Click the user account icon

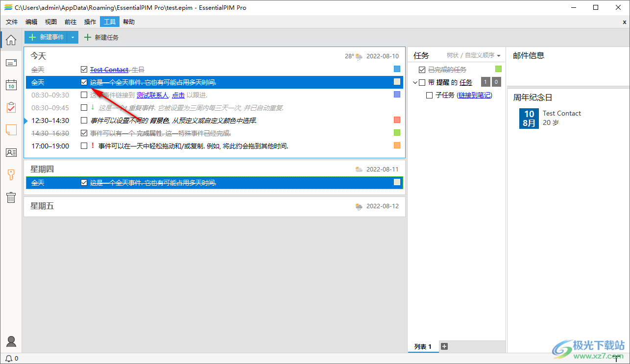pos(11,341)
